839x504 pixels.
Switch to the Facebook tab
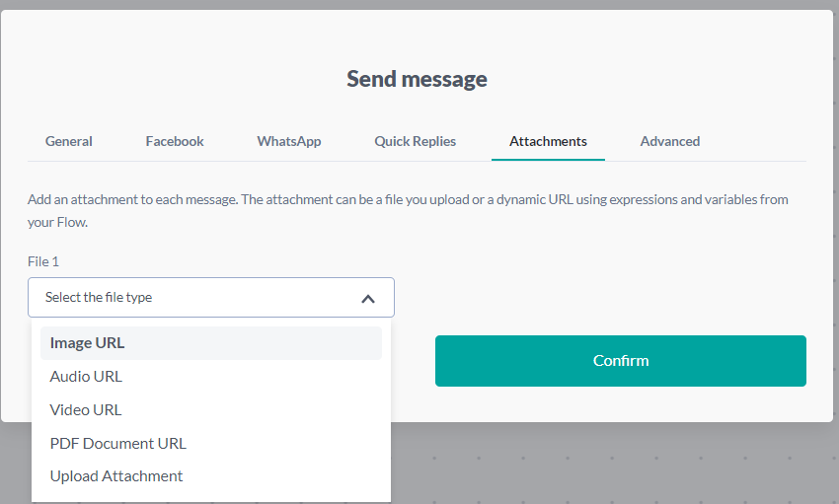pos(175,141)
